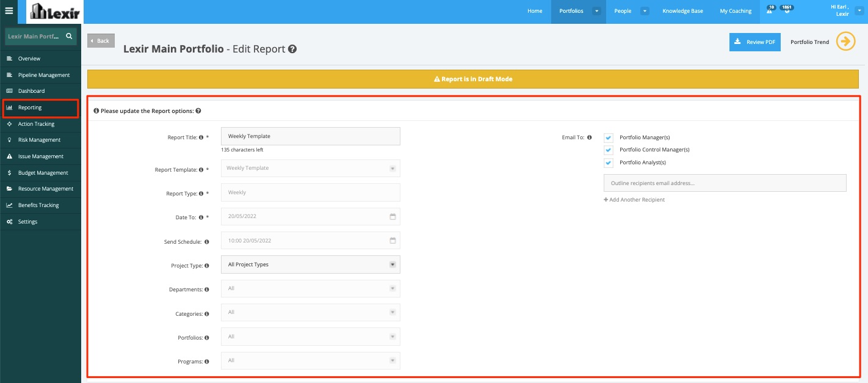Click Add Another Recipient link
The height and width of the screenshot is (383, 868).
click(x=634, y=200)
